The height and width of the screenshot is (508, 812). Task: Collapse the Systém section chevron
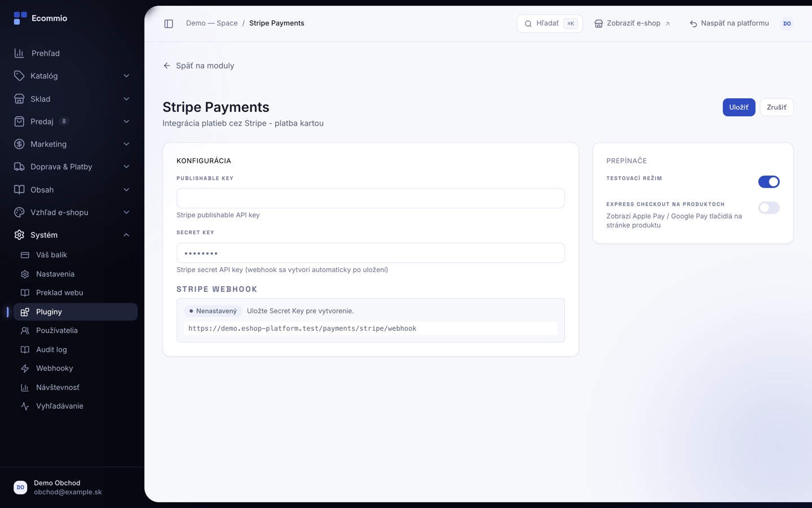click(x=126, y=235)
